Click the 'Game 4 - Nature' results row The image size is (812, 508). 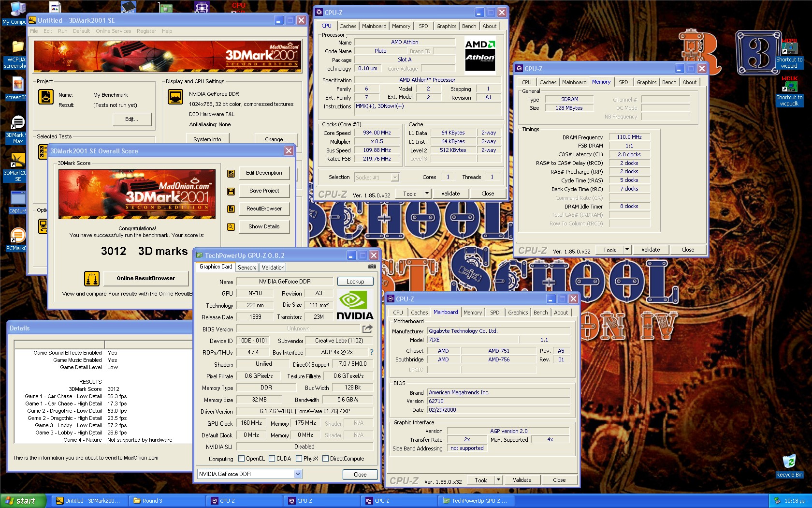coord(102,440)
